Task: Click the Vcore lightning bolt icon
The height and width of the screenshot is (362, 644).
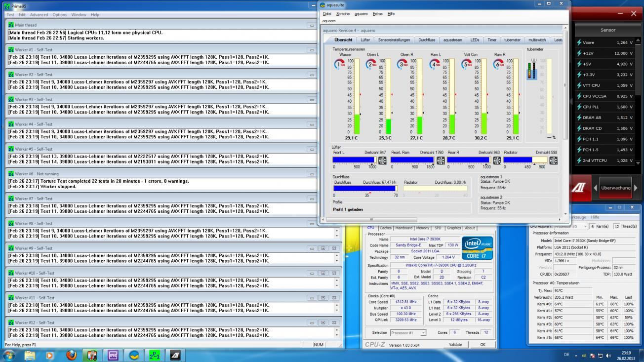Action: (579, 42)
